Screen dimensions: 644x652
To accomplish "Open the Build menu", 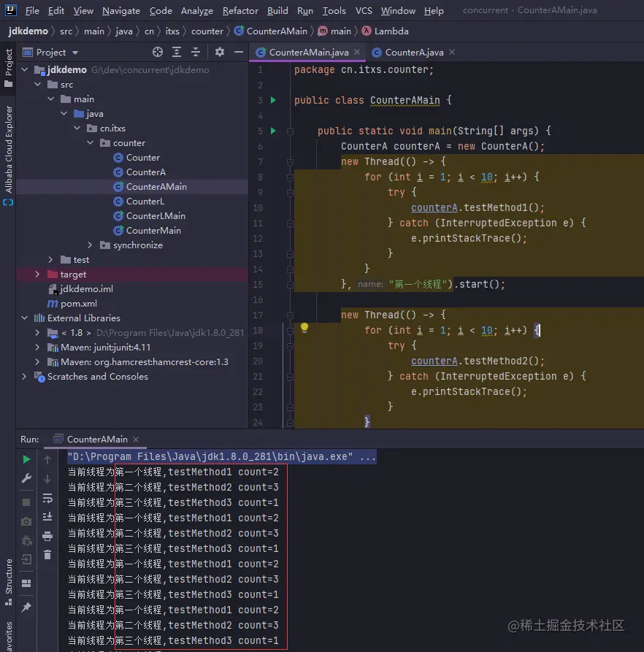I will [x=277, y=10].
